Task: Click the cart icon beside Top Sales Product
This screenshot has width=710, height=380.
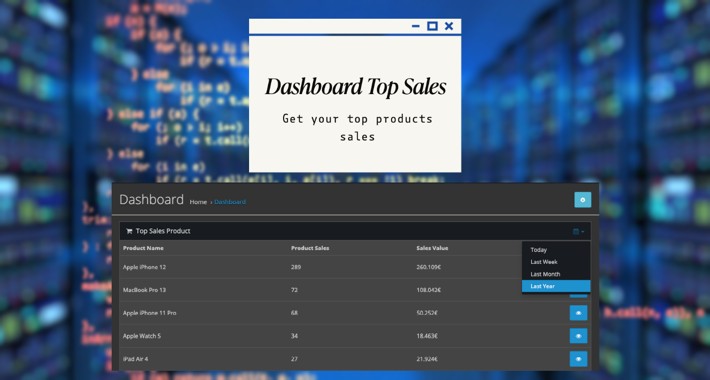Action: point(129,231)
